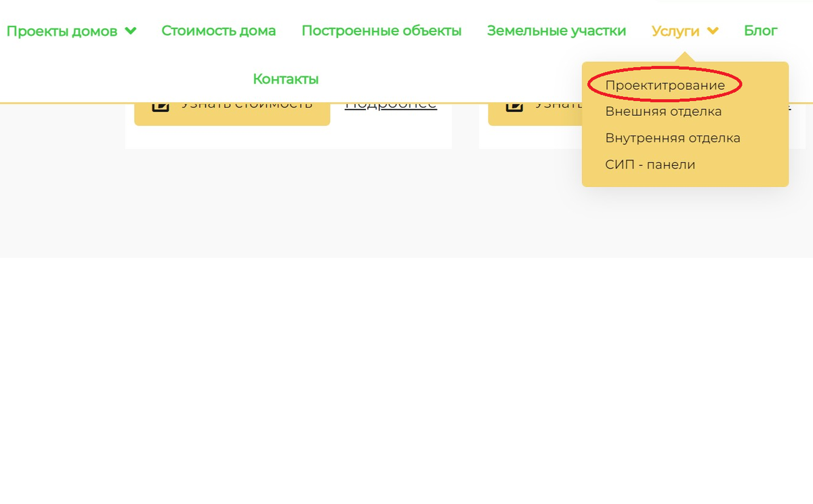Select Внутренняя отделка menu entry

(673, 138)
